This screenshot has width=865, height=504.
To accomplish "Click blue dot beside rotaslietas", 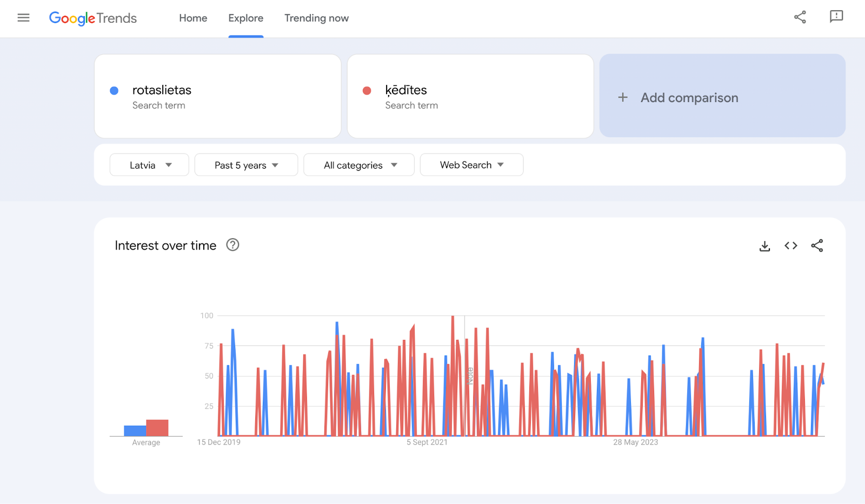I will [x=114, y=91].
